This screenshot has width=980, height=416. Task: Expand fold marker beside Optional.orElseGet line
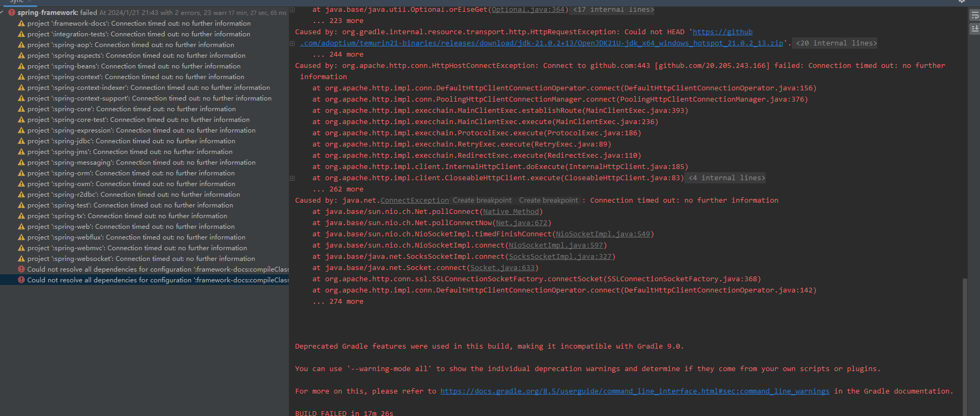pos(292,10)
